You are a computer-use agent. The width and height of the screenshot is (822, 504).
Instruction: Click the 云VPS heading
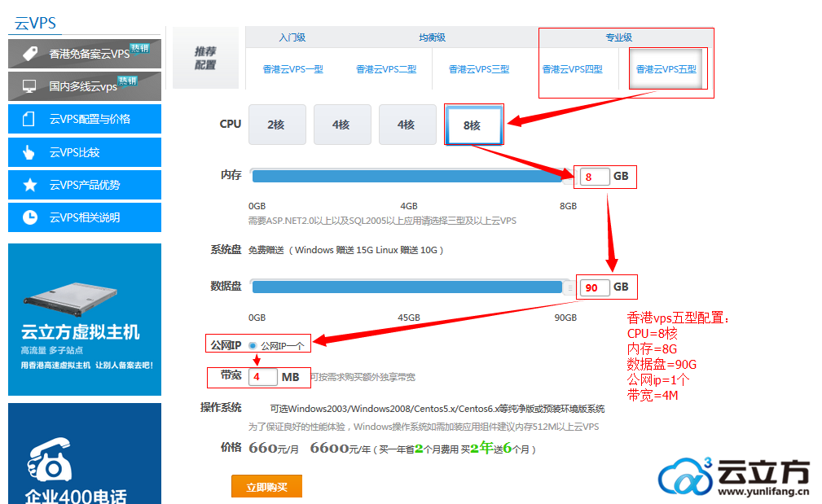pos(35,23)
